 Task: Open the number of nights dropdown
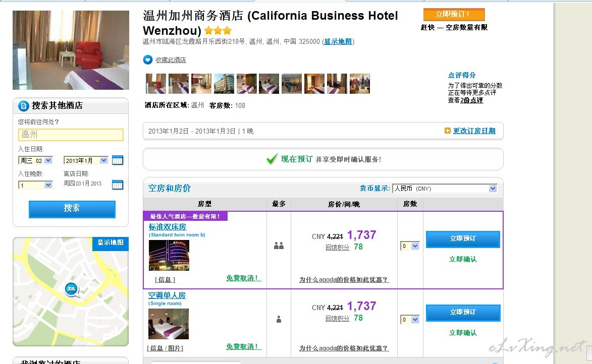35,185
